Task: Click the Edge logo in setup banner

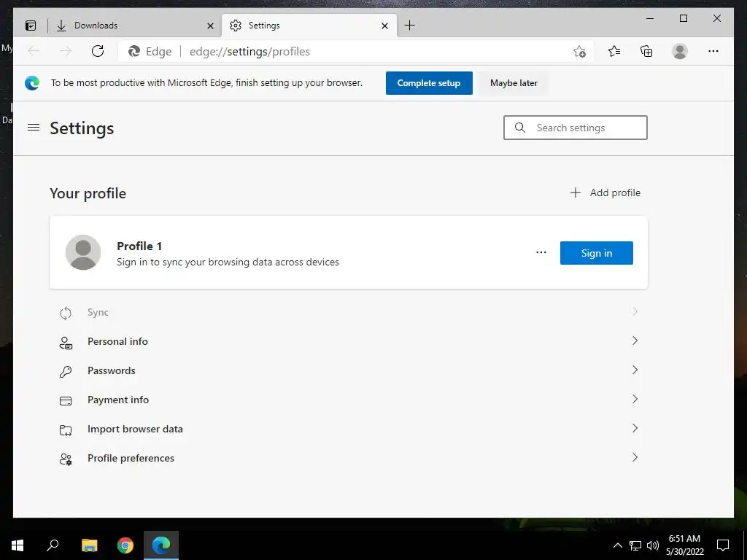Action: tap(32, 83)
